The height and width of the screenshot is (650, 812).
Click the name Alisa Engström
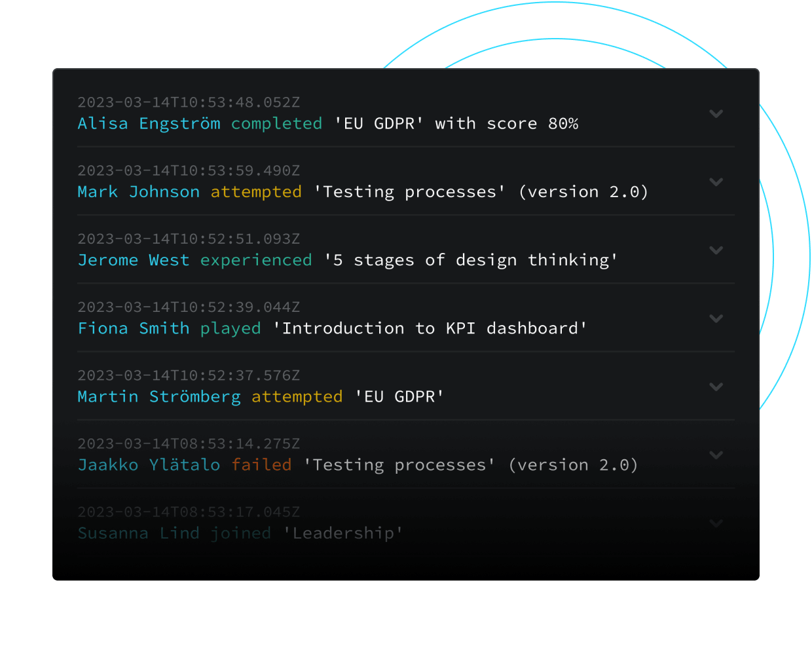click(x=149, y=124)
